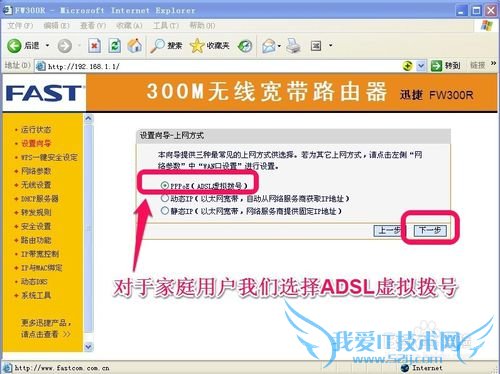Screen dimensions: 500x374
Task: Stop page loading with red X icon
Action: [94, 46]
